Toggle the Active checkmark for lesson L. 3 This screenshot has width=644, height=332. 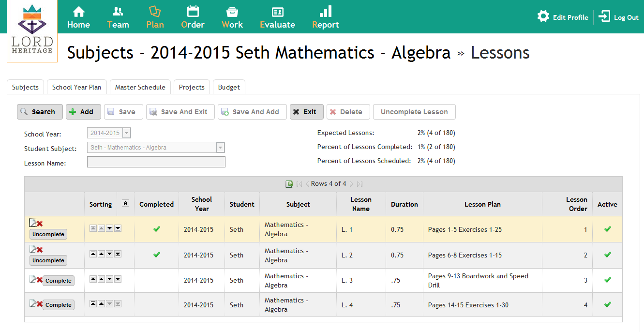pyautogui.click(x=607, y=280)
